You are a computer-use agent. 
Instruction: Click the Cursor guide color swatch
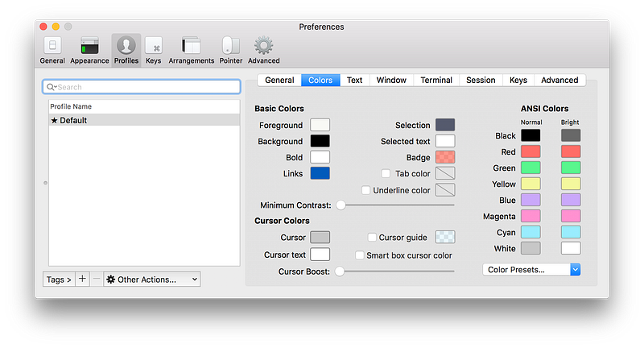point(445,237)
